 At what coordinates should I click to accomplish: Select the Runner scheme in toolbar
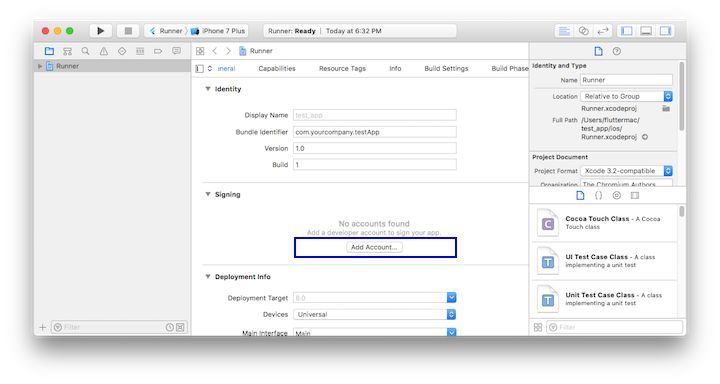pos(166,31)
